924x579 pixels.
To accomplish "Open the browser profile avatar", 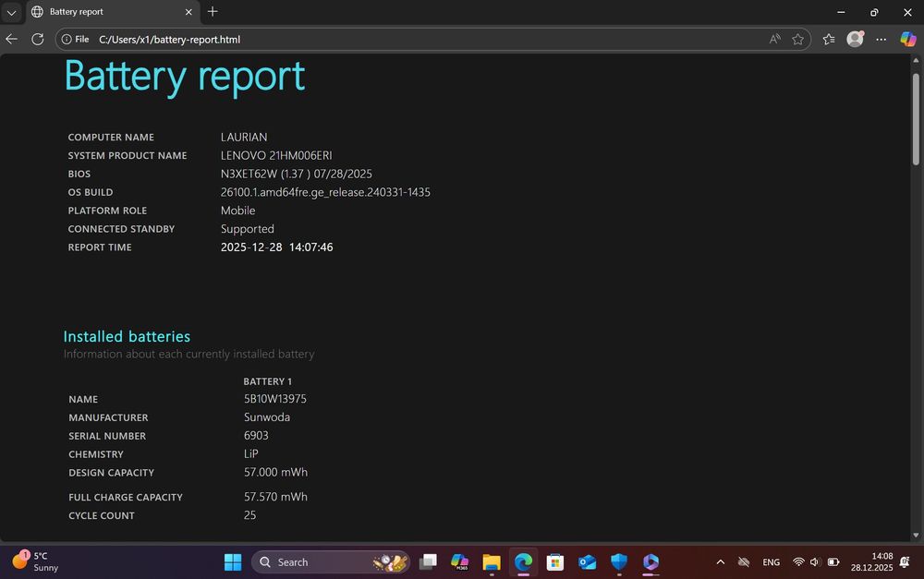I will pyautogui.click(x=855, y=39).
